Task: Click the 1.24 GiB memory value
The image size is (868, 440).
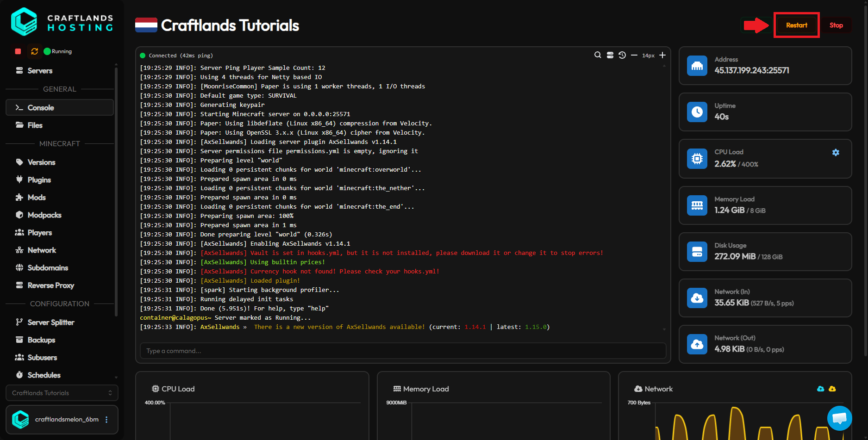Action: [x=729, y=210]
